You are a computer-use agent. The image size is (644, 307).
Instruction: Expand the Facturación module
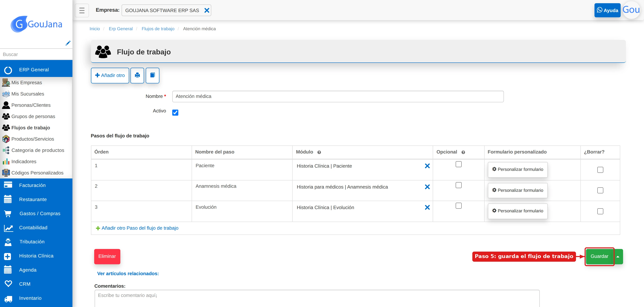[36, 185]
